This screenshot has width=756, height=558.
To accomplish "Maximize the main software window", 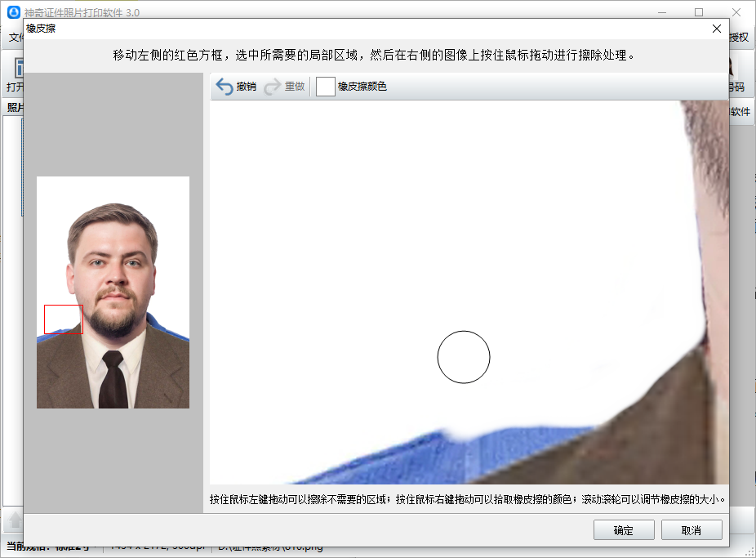I will [699, 12].
